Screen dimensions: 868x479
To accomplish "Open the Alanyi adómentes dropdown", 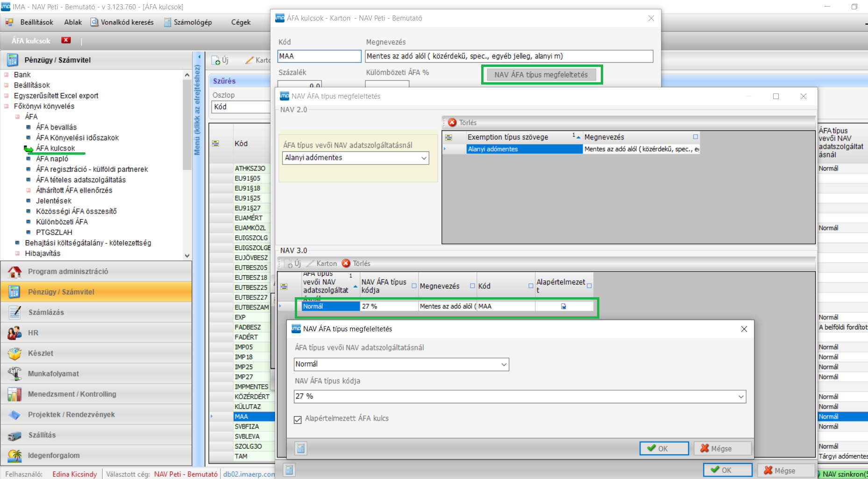I will (x=424, y=158).
